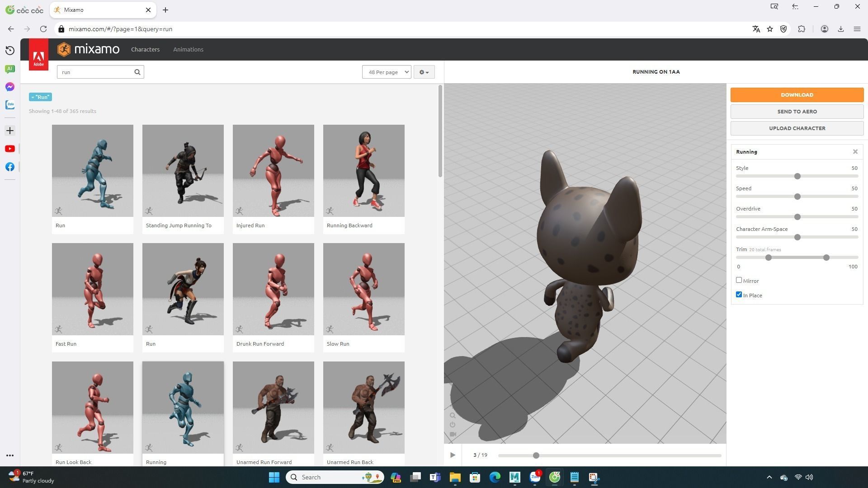The image size is (868, 488).
Task: Click the viewport camera icon
Action: pyautogui.click(x=453, y=434)
